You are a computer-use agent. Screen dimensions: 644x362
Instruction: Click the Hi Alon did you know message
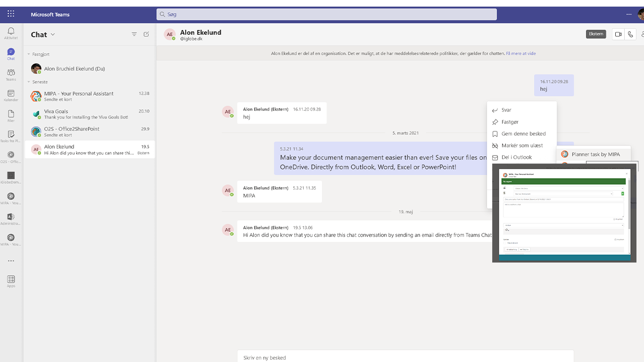click(367, 235)
